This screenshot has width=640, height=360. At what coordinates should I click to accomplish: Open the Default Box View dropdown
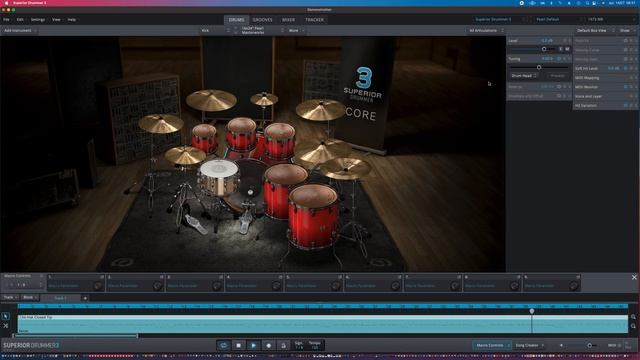click(x=594, y=31)
